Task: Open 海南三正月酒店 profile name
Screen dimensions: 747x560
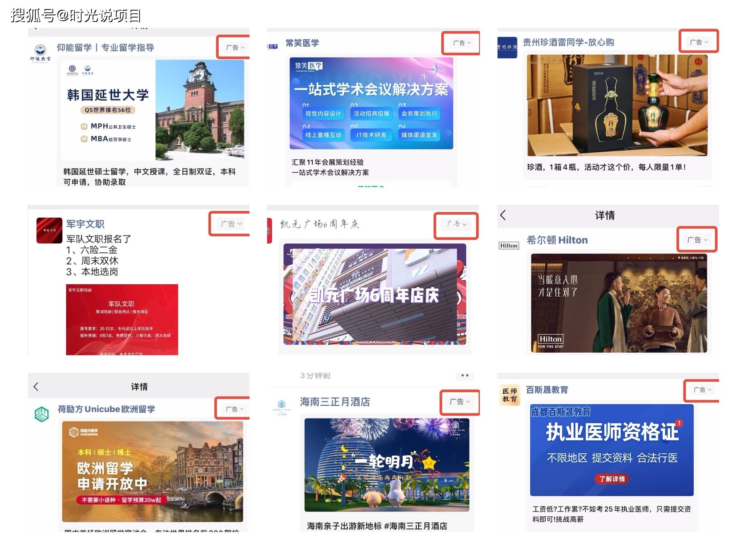Action: [x=335, y=402]
